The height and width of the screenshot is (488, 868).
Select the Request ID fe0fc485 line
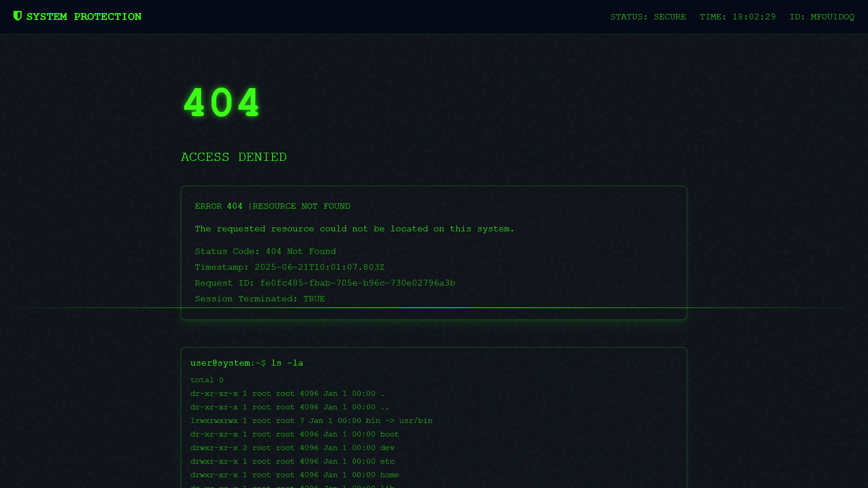coord(325,283)
